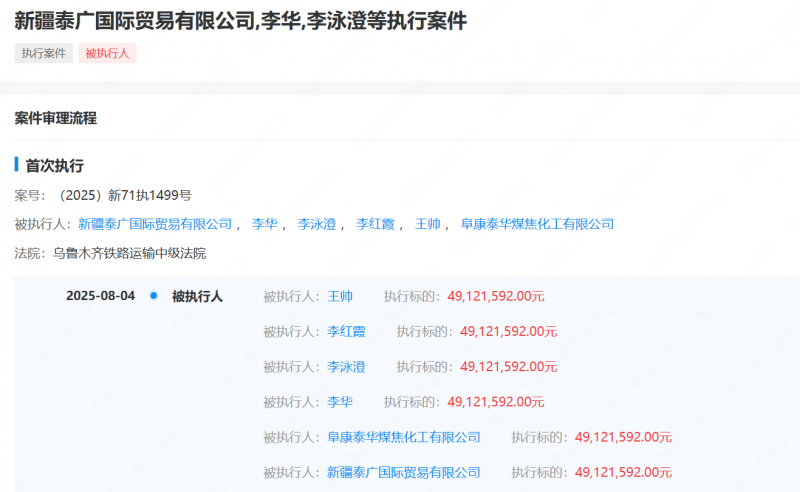
Task: Open 阜康泰华煤焦化工有限公司 link in header party list
Action: click(537, 224)
